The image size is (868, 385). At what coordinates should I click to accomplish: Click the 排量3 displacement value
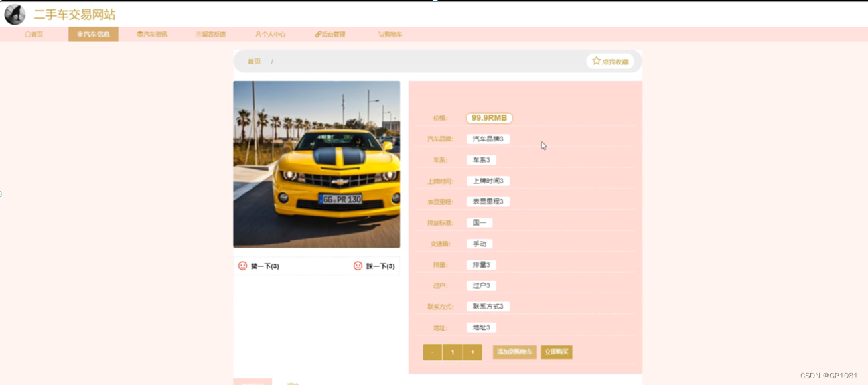(481, 265)
